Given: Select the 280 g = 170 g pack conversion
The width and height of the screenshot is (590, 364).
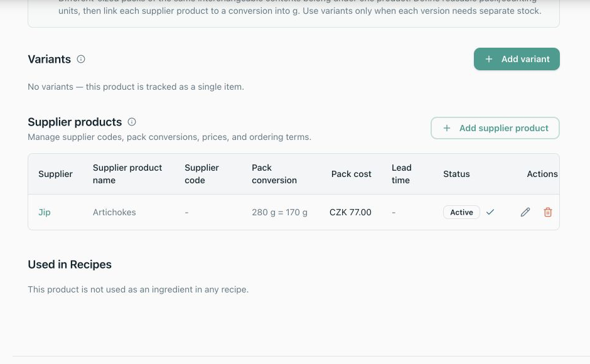Looking at the screenshot, I should (x=279, y=212).
